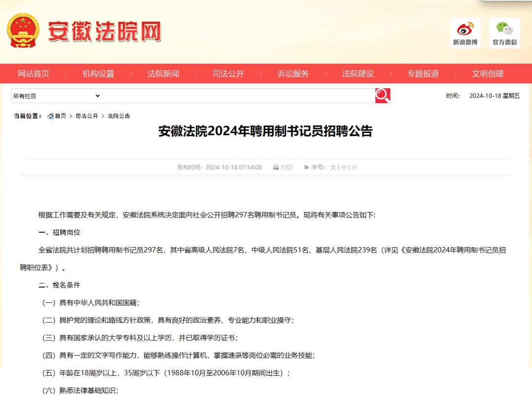
Task: Click the Sina Weibo icon
Action: (x=465, y=30)
